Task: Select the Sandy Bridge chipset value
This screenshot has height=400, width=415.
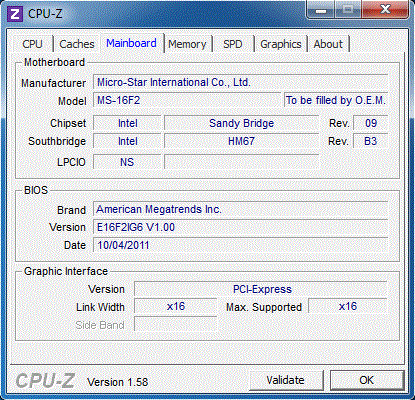Action: click(241, 123)
